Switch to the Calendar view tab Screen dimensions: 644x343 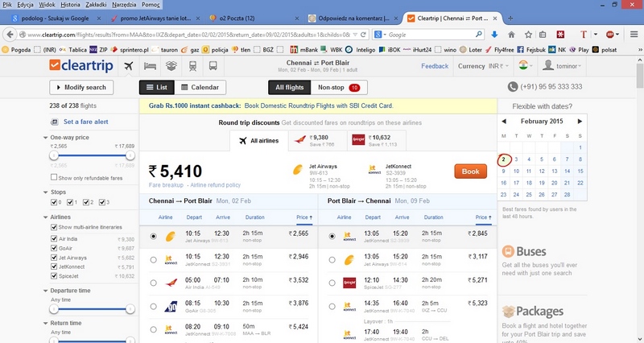[200, 88]
